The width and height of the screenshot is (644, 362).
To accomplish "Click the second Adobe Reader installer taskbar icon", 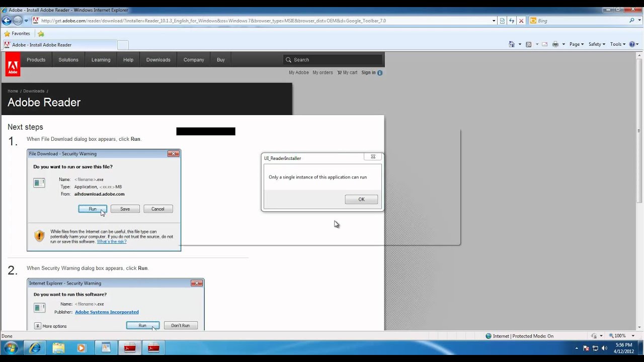I will point(153,348).
